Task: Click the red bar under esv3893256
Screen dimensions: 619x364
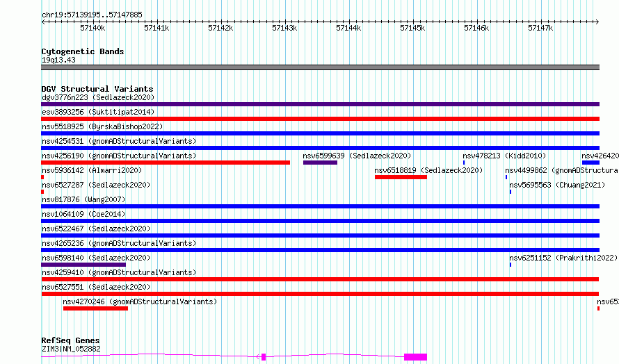Action: pos(320,119)
